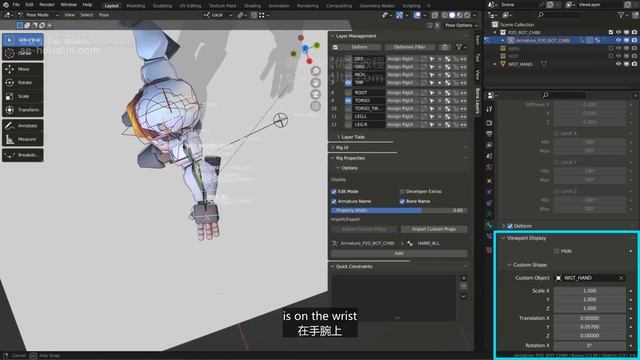Screen dimensions: 640x360
Task: Choose the Measure tool
Action: (x=23, y=139)
